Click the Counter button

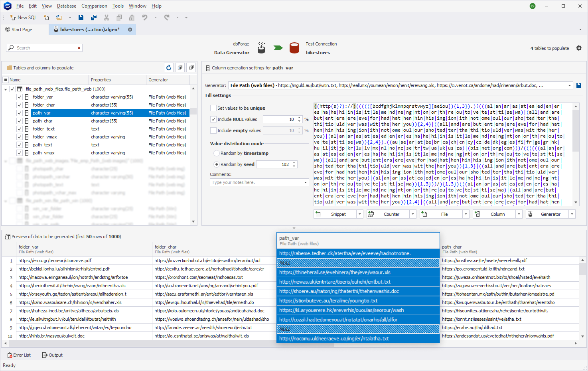[x=388, y=214]
